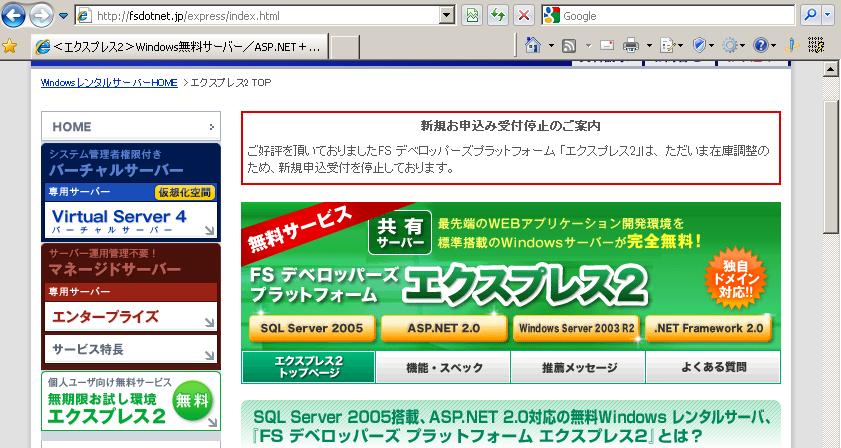Screen dimensions: 841x448
Task: Open the address bar history dropdown
Action: point(447,16)
